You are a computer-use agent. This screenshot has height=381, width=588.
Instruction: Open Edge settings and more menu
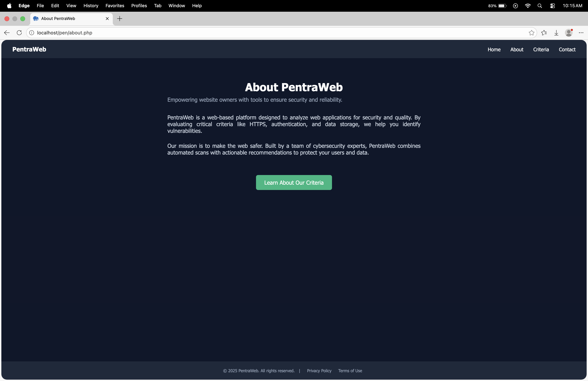coord(581,33)
